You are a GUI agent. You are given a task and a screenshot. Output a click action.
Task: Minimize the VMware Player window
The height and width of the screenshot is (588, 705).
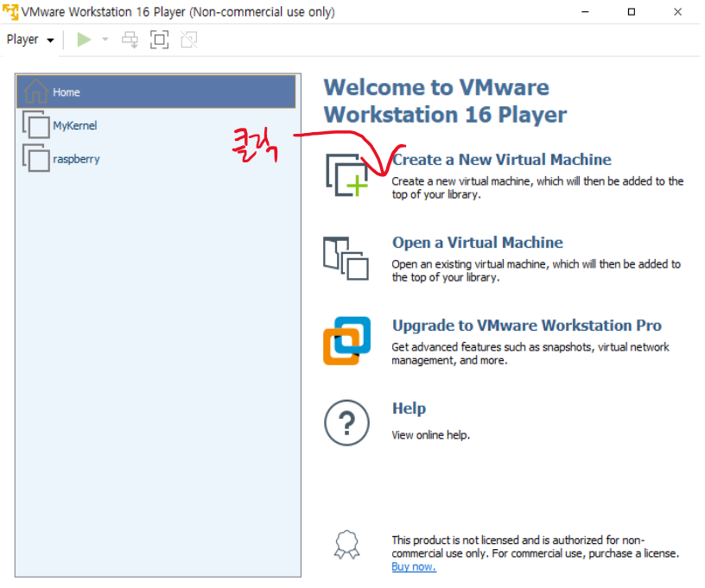coord(585,12)
